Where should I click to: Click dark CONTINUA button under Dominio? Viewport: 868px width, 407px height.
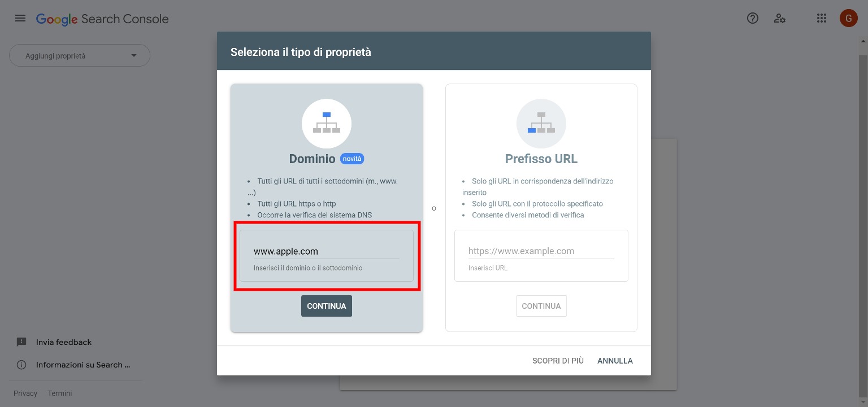tap(327, 306)
